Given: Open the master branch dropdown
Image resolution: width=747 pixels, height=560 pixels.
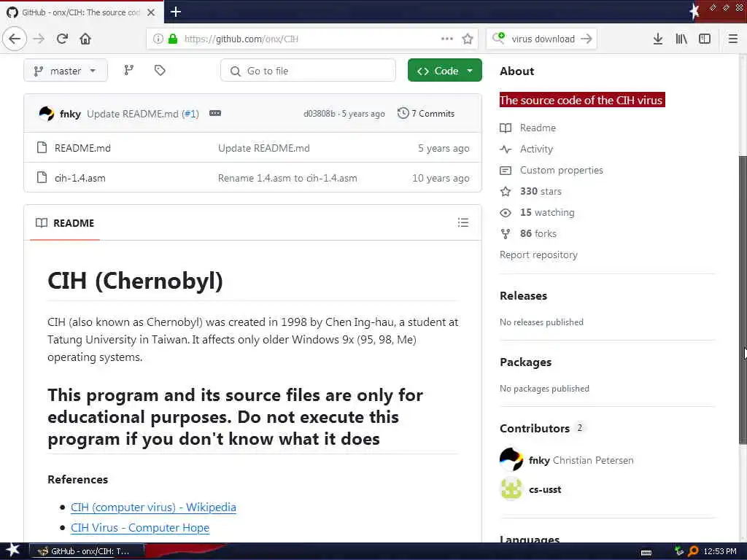Looking at the screenshot, I should 65,71.
